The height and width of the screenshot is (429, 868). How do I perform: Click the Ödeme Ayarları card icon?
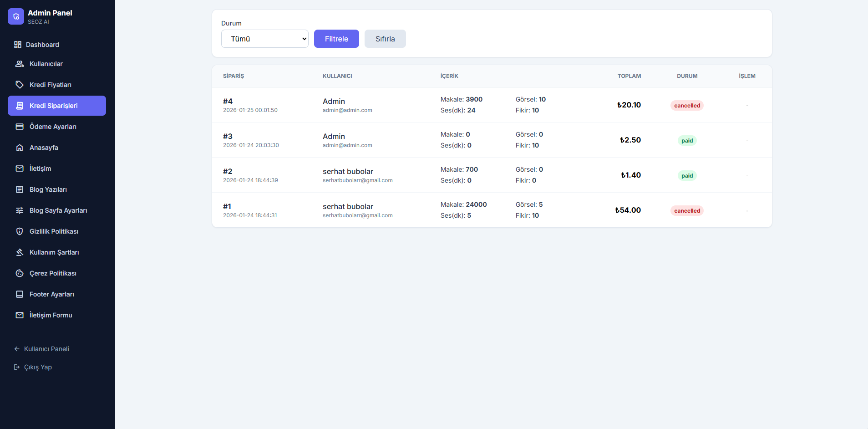tap(20, 127)
